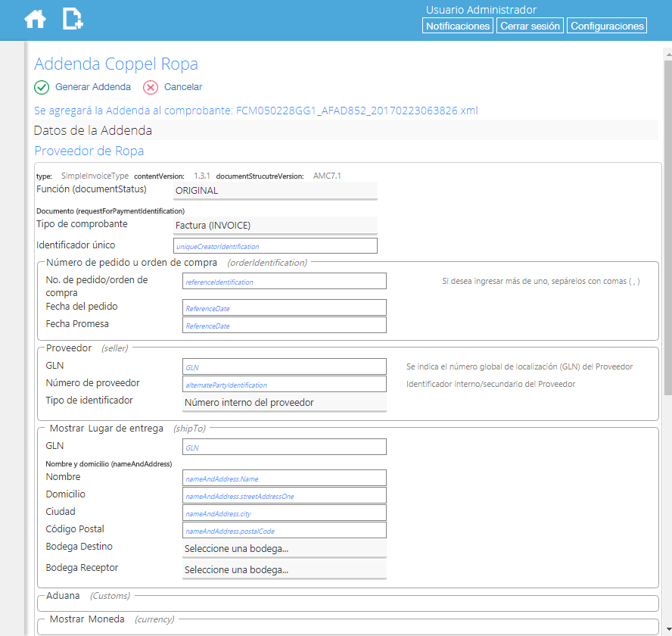
Task: Click the vertical scrollbar thumb
Action: point(668,227)
